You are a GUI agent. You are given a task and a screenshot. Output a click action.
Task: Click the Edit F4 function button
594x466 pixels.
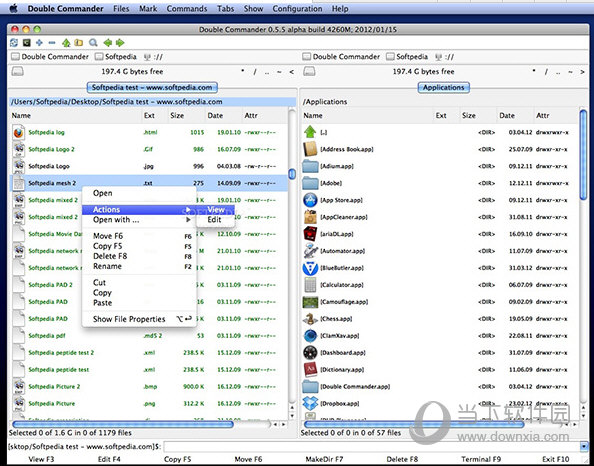109,459
